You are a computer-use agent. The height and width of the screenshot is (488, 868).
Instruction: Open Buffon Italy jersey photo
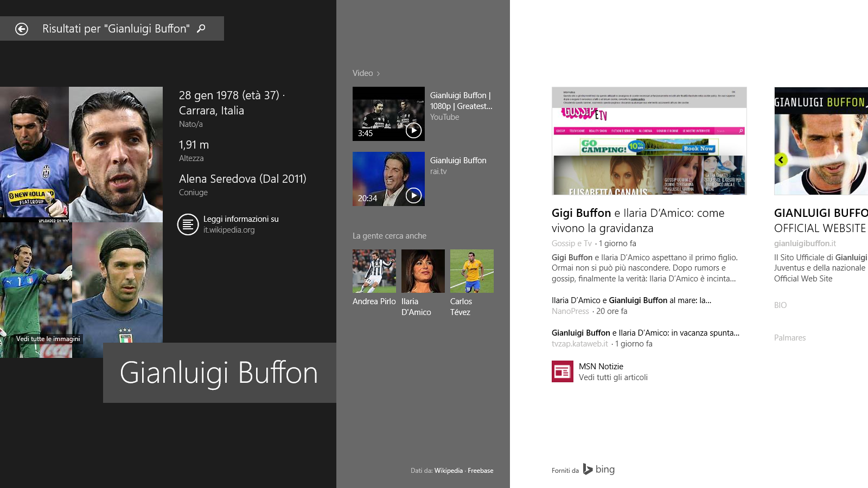point(117,282)
